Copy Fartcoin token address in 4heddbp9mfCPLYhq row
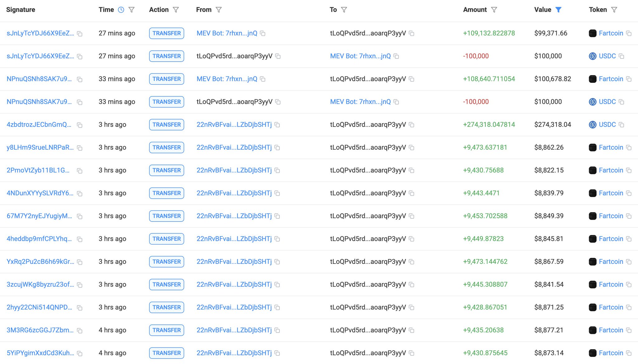The height and width of the screenshot is (364, 638). 629,239
